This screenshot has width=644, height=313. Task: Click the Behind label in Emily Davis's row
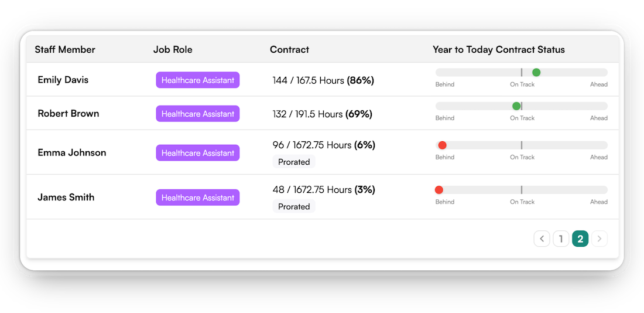coord(445,85)
